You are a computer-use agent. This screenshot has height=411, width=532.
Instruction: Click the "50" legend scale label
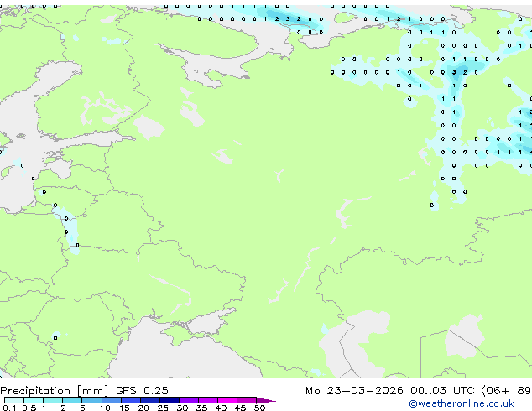pyautogui.click(x=259, y=408)
